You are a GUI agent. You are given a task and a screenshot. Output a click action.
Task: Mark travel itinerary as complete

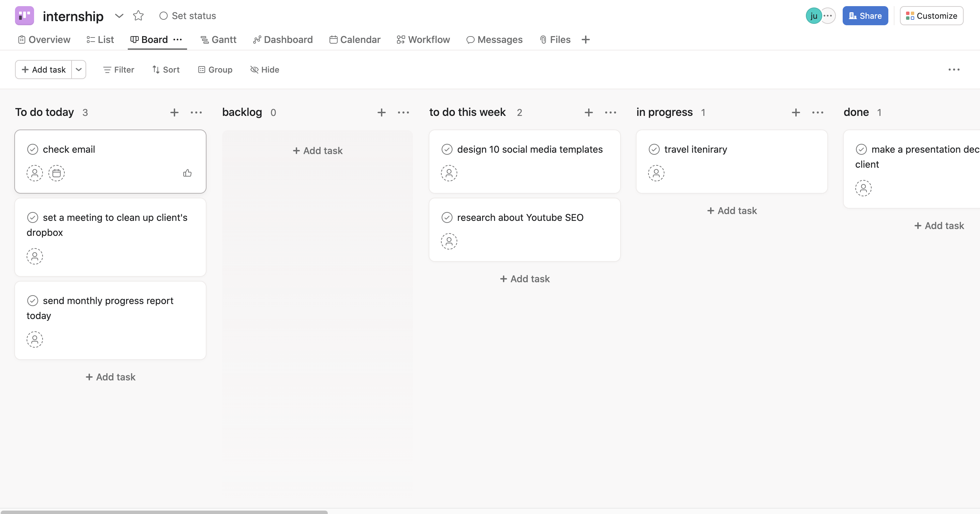click(654, 149)
